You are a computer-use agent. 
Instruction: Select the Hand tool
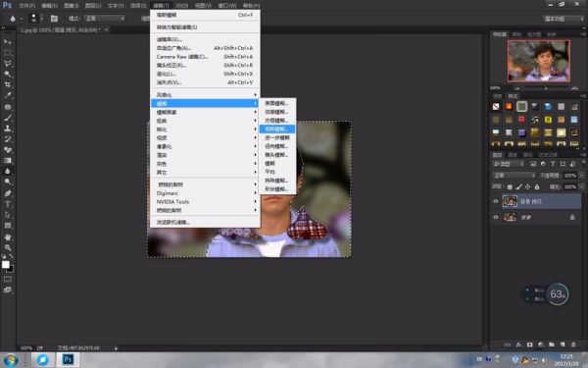(x=8, y=237)
